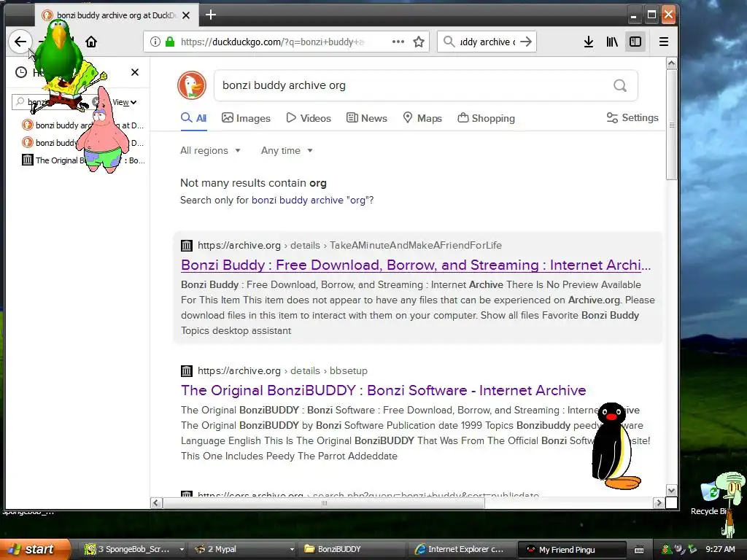Open first bonzi buddy arc... history entry
The width and height of the screenshot is (747, 560).
pos(84,125)
